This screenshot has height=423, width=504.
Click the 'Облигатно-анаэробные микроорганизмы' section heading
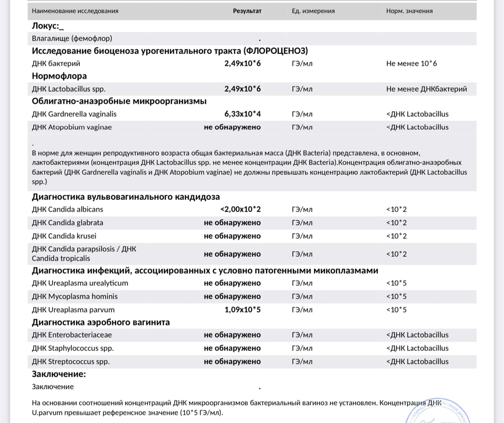click(x=119, y=101)
